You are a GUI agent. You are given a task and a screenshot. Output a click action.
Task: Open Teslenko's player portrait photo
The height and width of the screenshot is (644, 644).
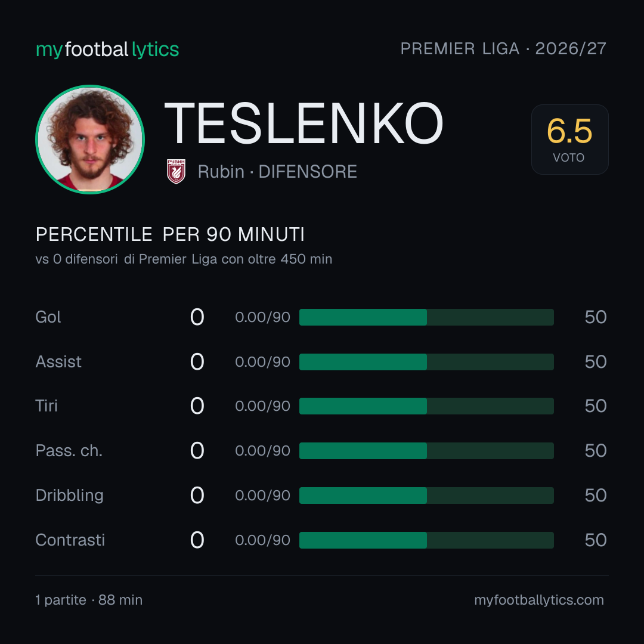(90, 139)
